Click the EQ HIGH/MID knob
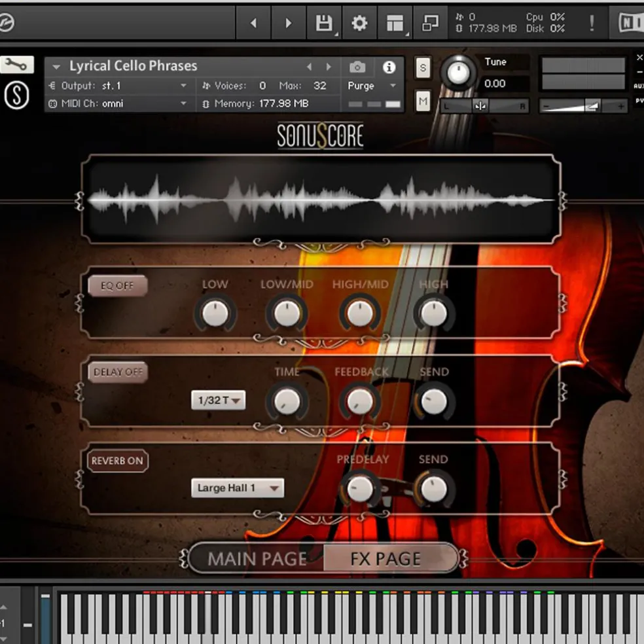 (x=360, y=313)
